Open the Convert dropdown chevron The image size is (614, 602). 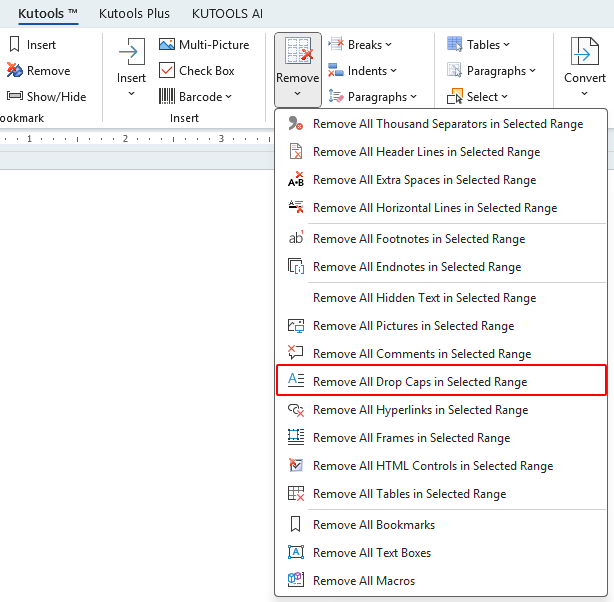[584, 94]
